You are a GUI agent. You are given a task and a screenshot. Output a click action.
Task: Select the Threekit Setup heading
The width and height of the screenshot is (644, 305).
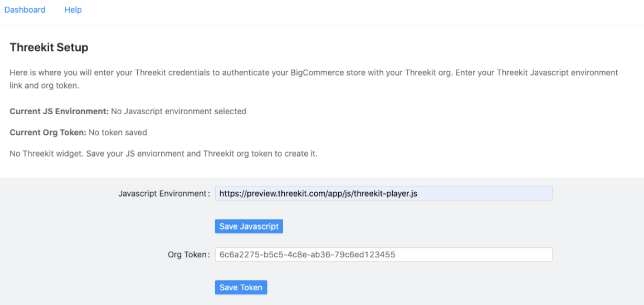49,48
